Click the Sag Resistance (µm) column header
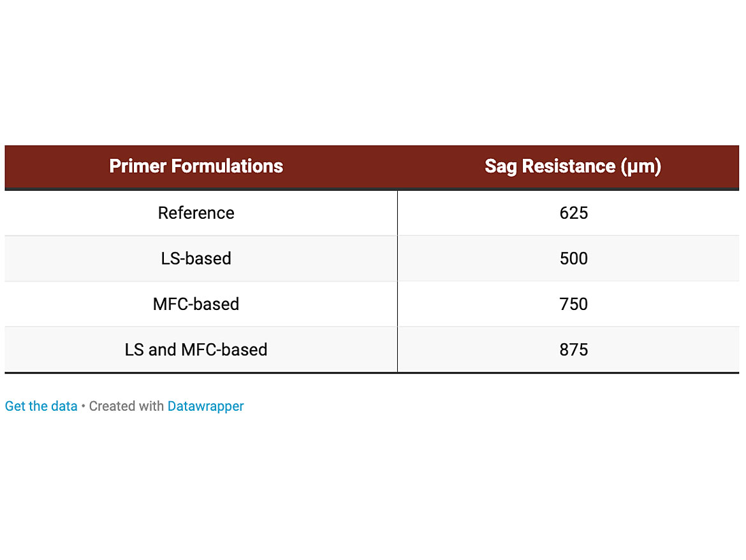 click(x=573, y=166)
